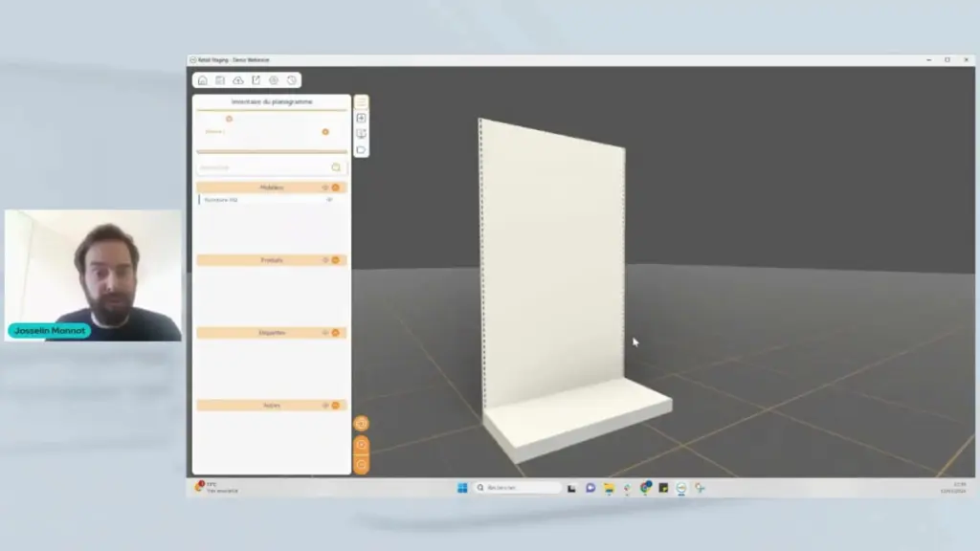This screenshot has width=980, height=551.
Task: Click the Save icon in top toolbar
Action: (x=220, y=80)
